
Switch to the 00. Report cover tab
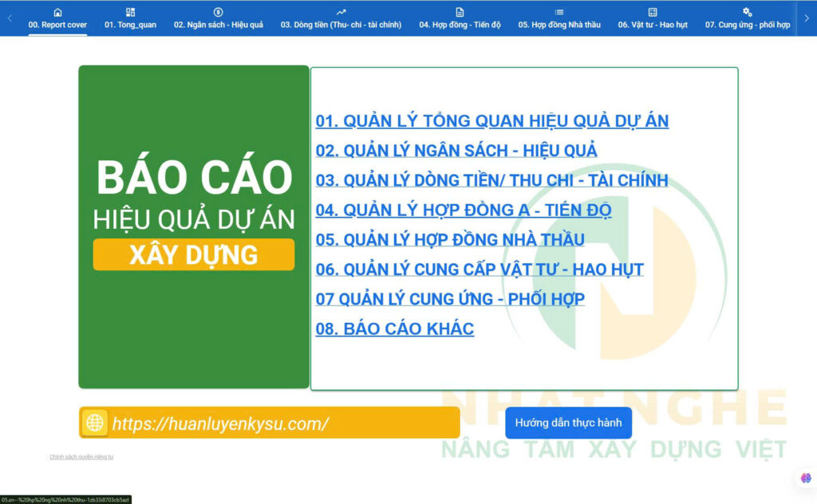point(57,18)
